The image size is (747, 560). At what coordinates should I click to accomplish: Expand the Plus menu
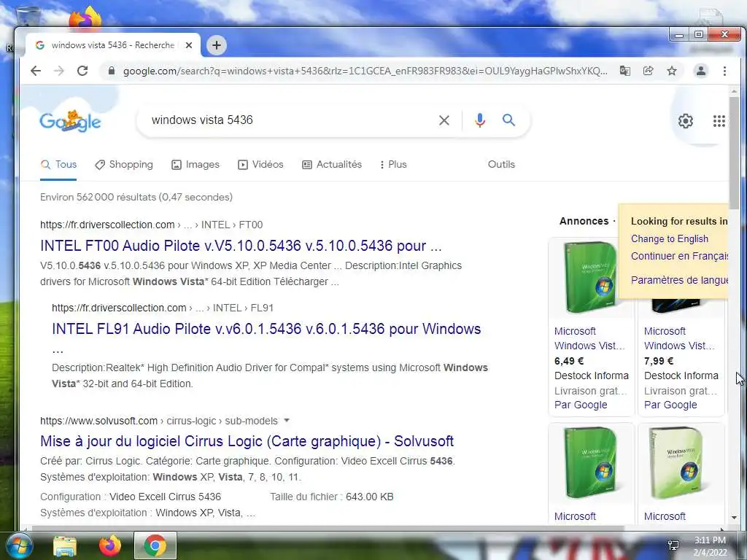pos(393,164)
